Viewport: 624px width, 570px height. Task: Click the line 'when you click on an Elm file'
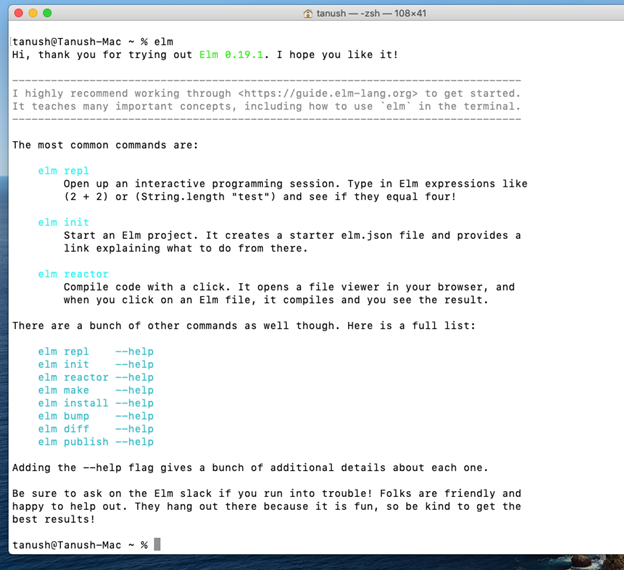276,300
